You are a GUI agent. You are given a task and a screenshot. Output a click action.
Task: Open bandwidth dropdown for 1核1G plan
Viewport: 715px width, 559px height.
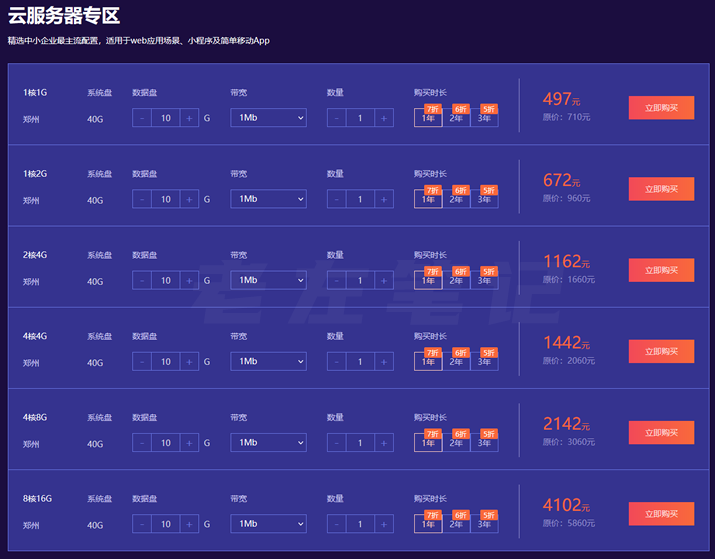tap(268, 118)
